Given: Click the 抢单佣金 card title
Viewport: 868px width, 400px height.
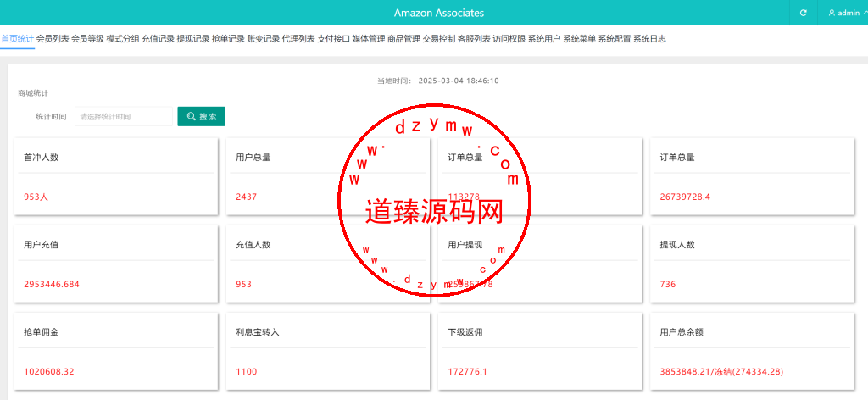Looking at the screenshot, I should pyautogui.click(x=41, y=332).
